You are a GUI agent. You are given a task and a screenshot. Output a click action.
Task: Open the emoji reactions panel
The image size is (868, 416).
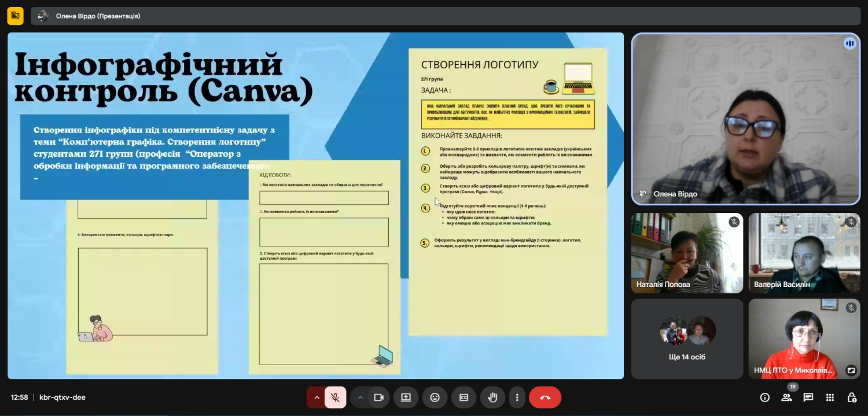435,397
